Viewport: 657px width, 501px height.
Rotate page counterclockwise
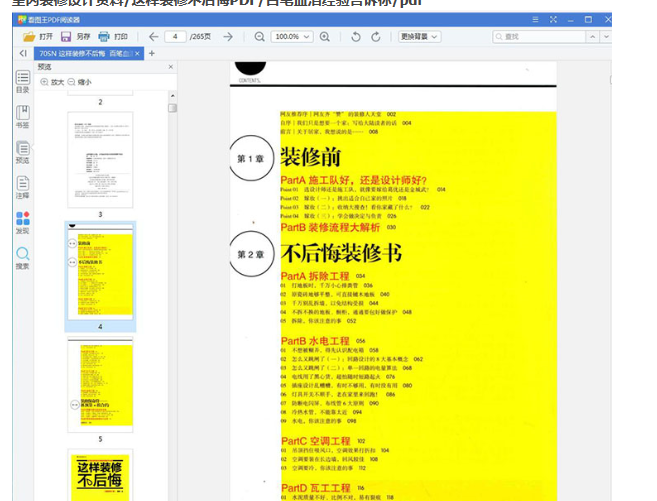click(x=356, y=37)
